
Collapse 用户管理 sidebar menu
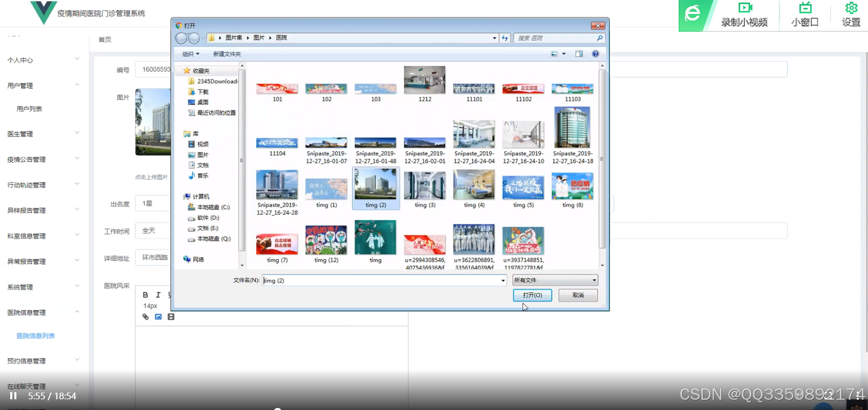click(x=43, y=85)
